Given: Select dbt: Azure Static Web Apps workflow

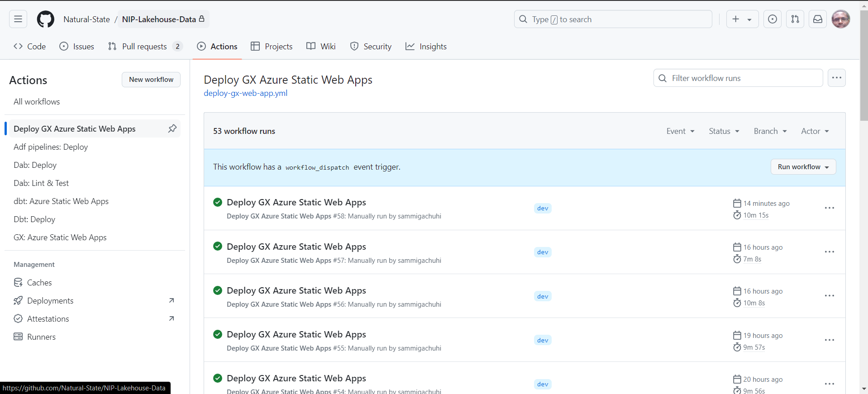Looking at the screenshot, I should (95, 201).
